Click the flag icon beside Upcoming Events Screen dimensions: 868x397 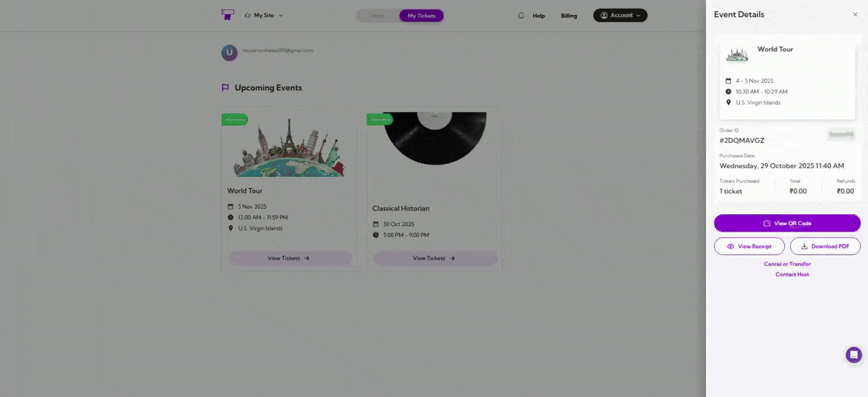coord(226,87)
